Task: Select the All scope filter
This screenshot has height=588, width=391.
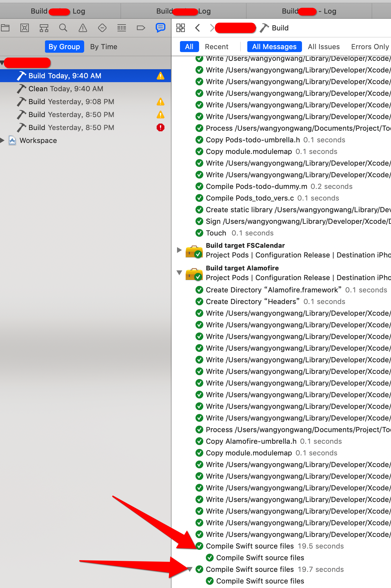Action: pyautogui.click(x=189, y=47)
